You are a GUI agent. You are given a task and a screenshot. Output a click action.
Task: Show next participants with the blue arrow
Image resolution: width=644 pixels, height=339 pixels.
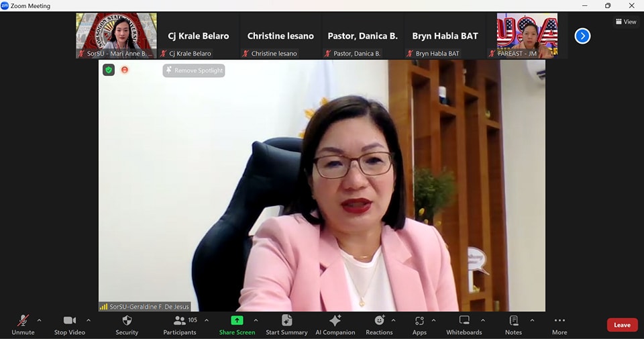pos(582,36)
